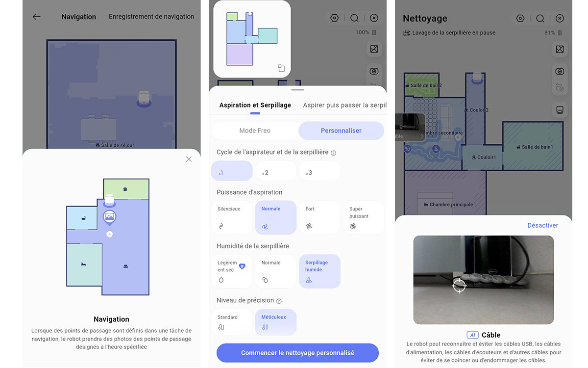Tap the drag handle atop cleaning options sheet
This screenshot has width=588, height=368.
tap(297, 90)
